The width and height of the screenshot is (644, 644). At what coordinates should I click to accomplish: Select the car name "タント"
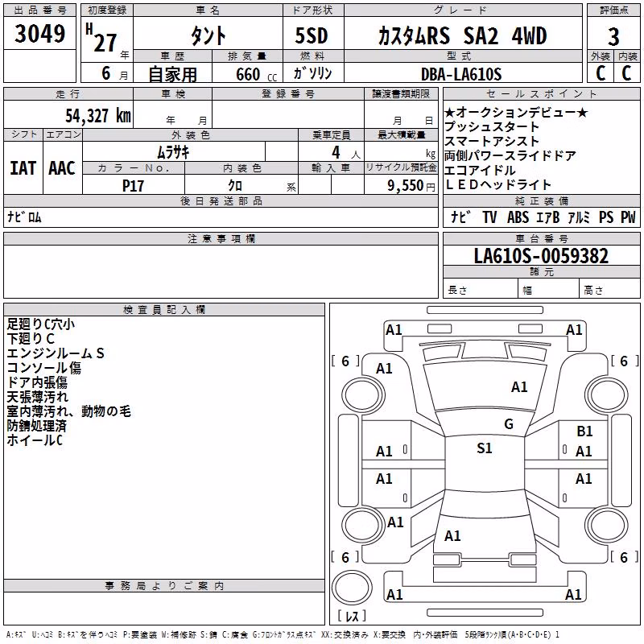(x=208, y=35)
